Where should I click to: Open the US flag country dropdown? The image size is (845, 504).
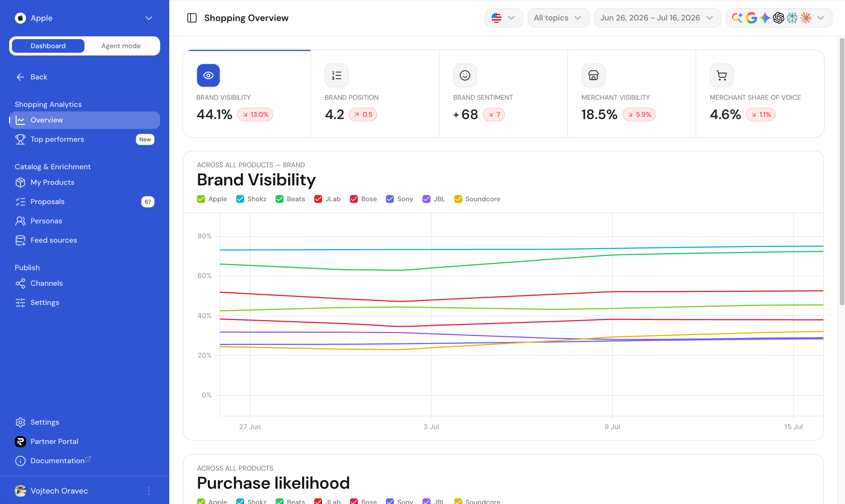pos(503,18)
